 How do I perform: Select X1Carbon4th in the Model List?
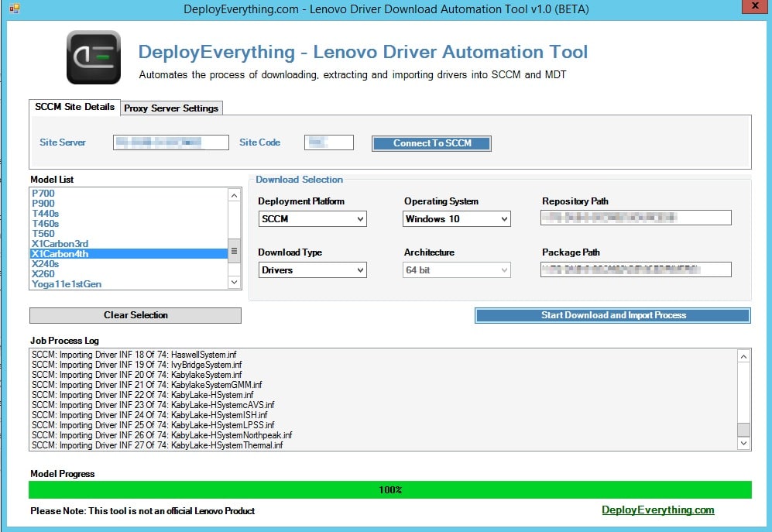(129, 254)
